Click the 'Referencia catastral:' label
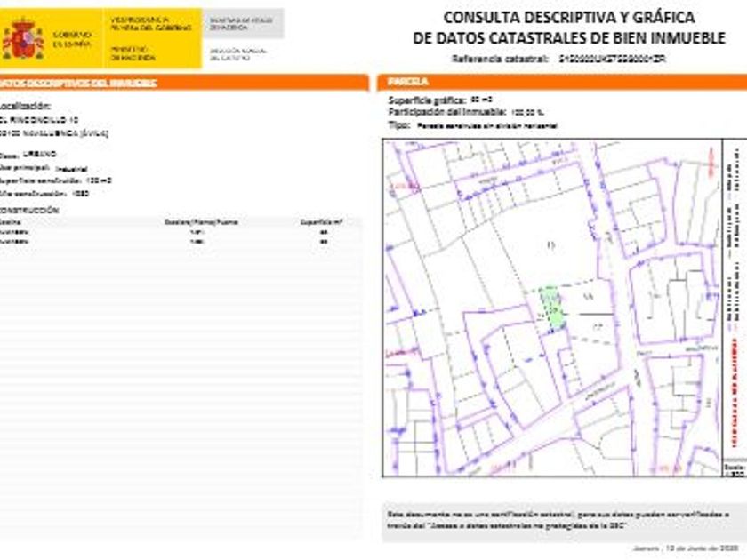747x560 pixels. pyautogui.click(x=500, y=59)
